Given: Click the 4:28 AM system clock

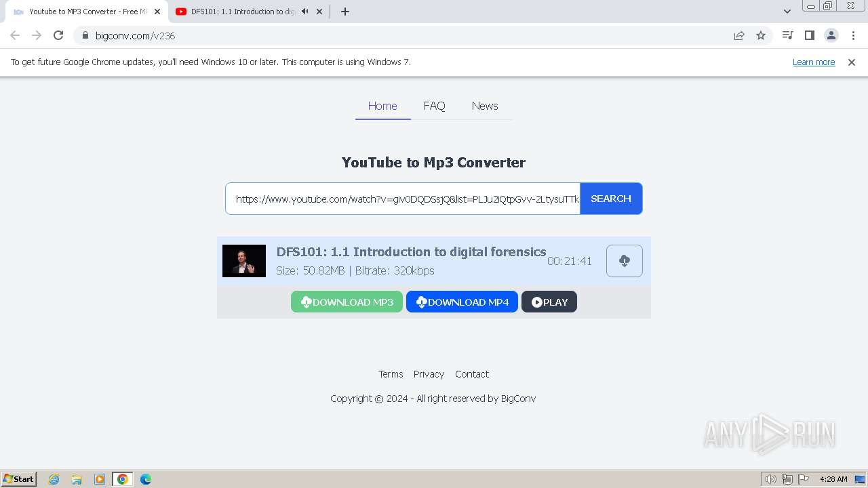Looking at the screenshot, I should (833, 479).
